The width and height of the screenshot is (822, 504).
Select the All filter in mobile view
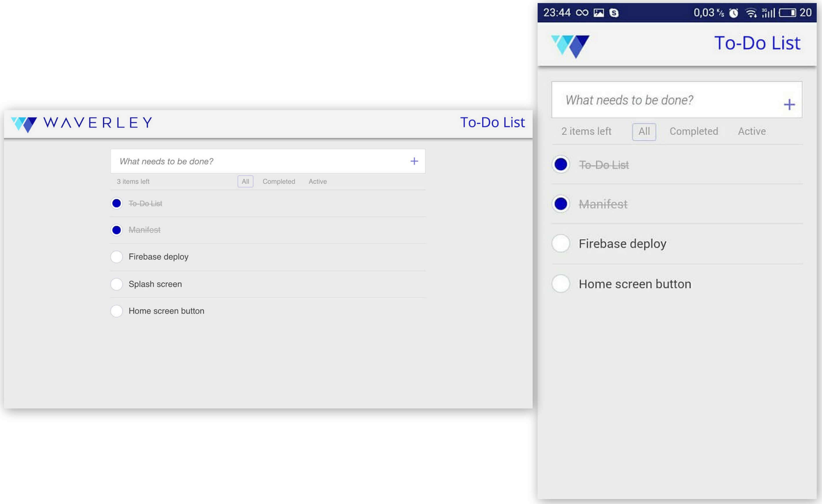644,131
